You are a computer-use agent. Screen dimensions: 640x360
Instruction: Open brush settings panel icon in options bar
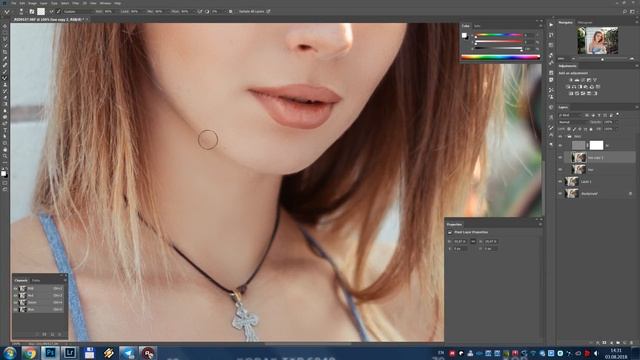pos(31,11)
